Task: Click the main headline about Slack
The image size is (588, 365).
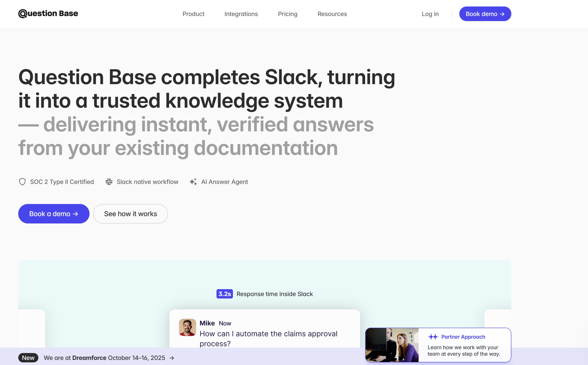Action: pyautogui.click(x=207, y=89)
